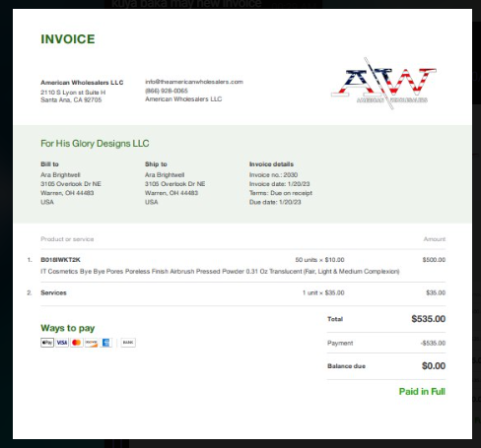This screenshot has width=481, height=448.
Task: Click 3105 Overlook Dr NE under Bill to
Action: point(71,184)
